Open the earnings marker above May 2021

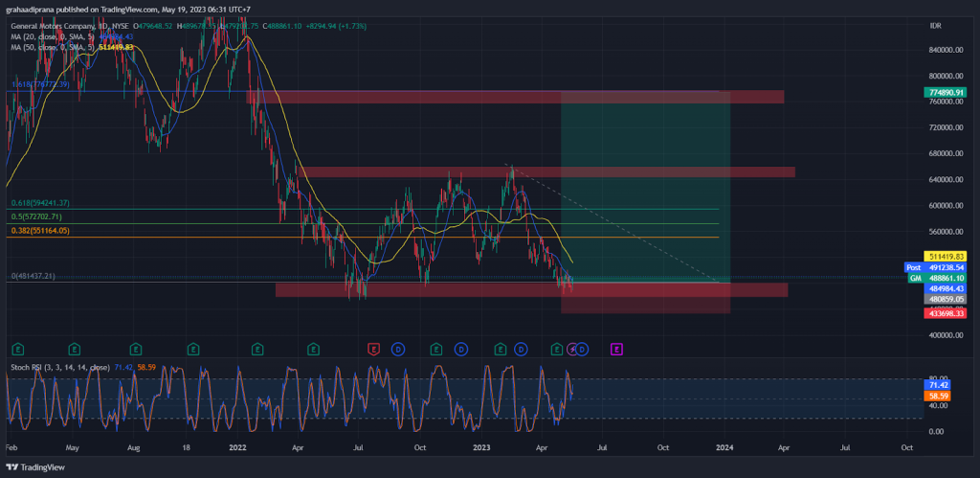coord(75,349)
